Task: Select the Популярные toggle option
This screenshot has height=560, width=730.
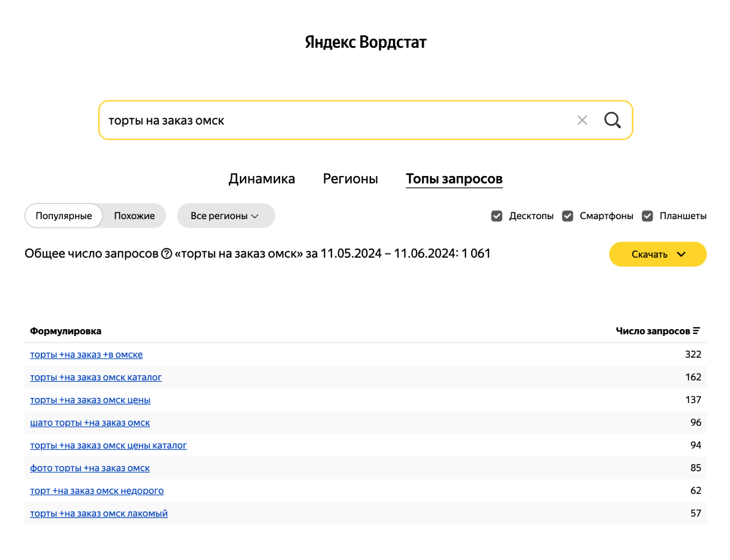Action: [64, 216]
